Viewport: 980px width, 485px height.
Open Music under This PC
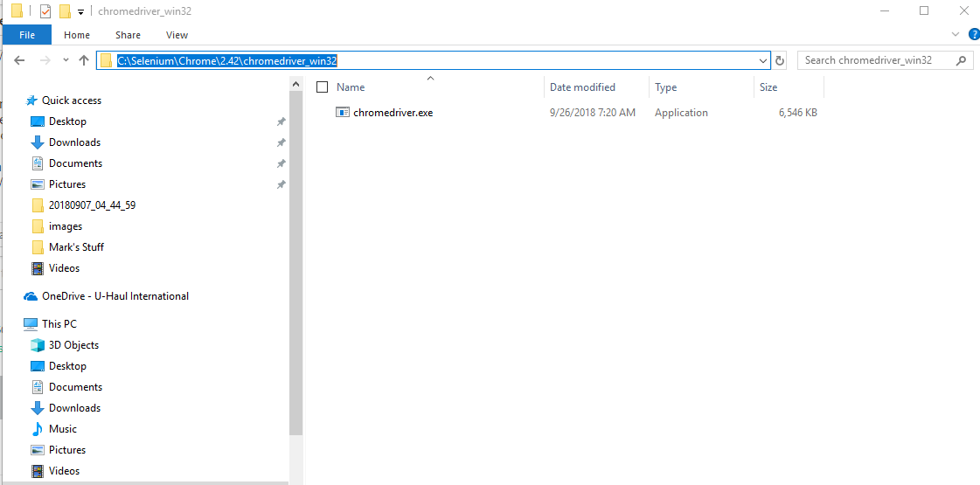62,429
